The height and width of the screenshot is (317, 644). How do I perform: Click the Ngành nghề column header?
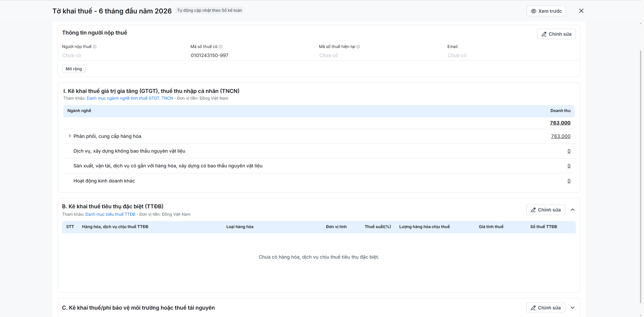click(x=79, y=111)
